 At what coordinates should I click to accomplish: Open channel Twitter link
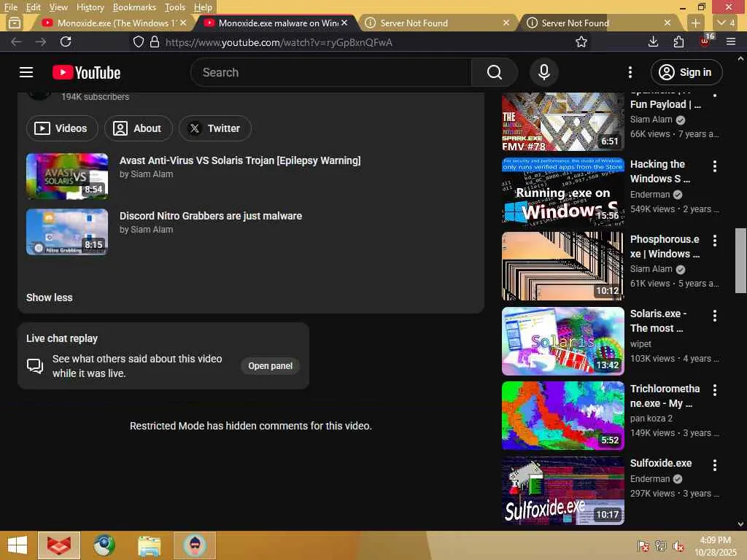[x=215, y=128]
